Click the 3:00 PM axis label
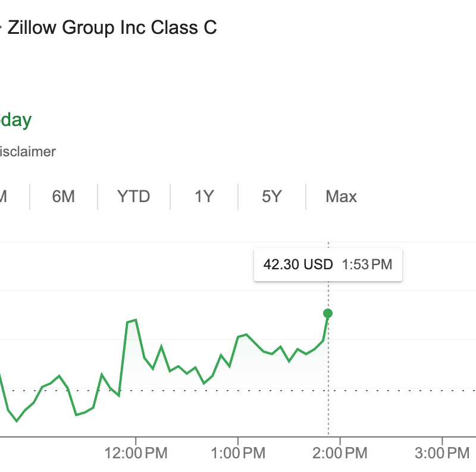476x472 pixels. pos(442,454)
